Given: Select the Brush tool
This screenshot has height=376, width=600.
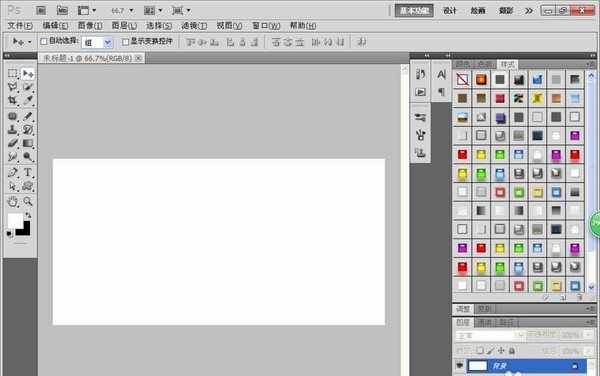Looking at the screenshot, I should coord(28,116).
